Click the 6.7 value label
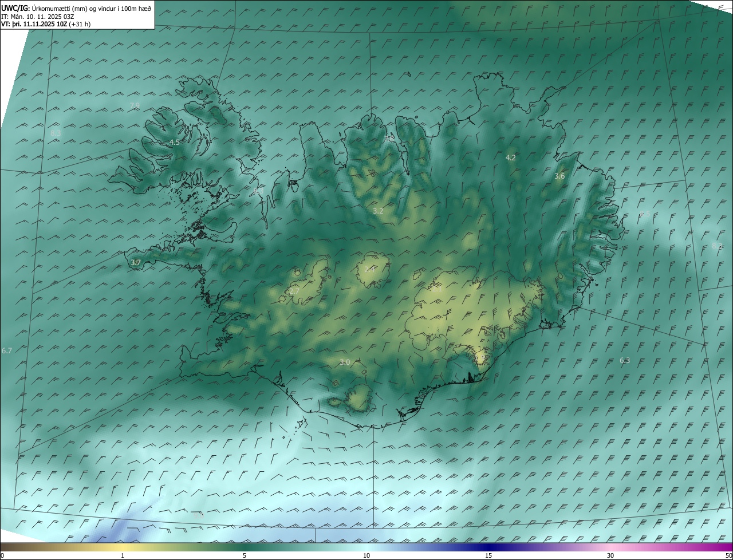 7,350
